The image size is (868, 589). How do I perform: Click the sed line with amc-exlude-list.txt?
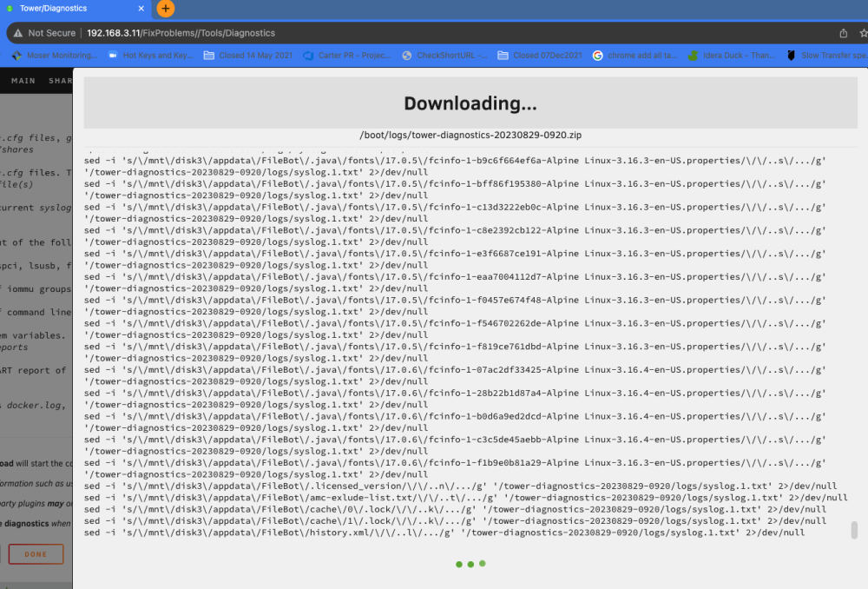click(x=465, y=498)
